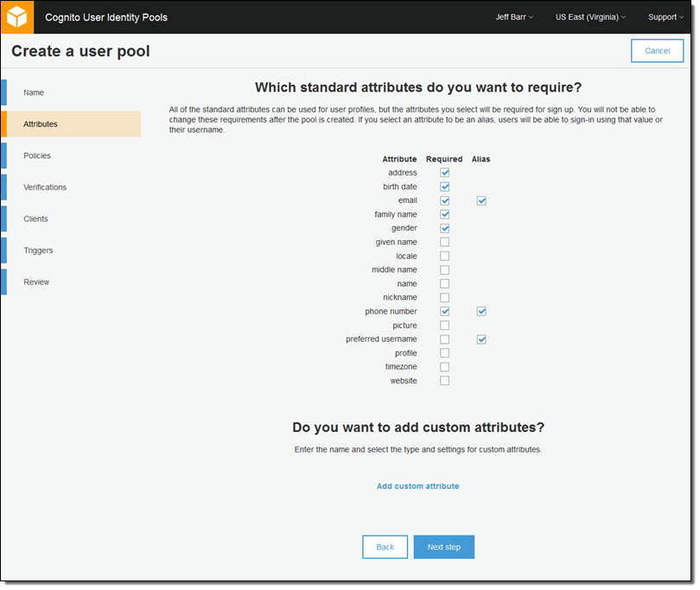Click the Add custom attribute link
700x590 pixels.
417,486
